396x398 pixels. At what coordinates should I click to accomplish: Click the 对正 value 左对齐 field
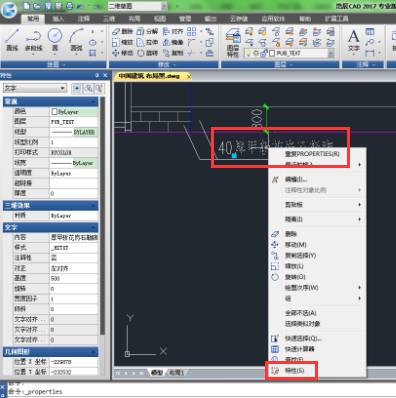[x=74, y=268]
